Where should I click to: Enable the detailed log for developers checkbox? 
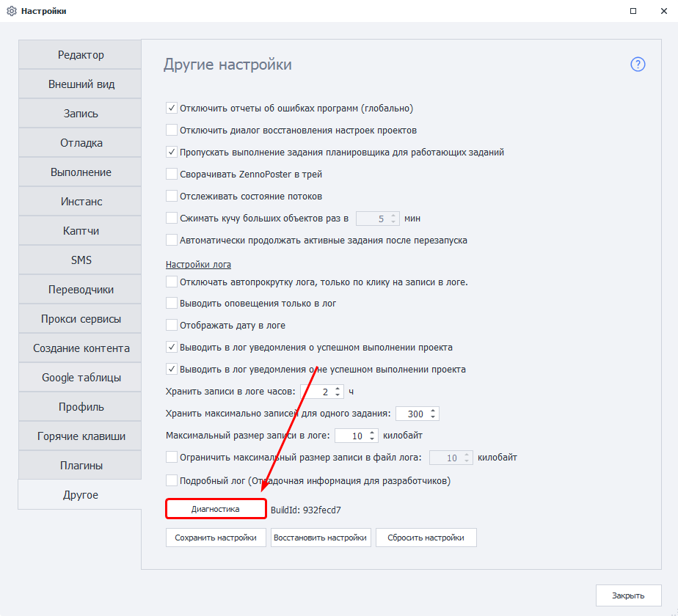click(x=172, y=481)
